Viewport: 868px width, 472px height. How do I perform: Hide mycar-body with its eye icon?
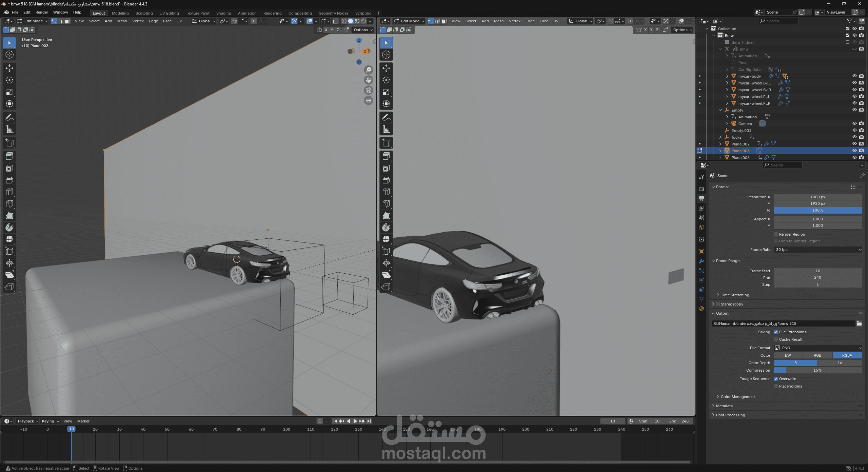tap(854, 76)
